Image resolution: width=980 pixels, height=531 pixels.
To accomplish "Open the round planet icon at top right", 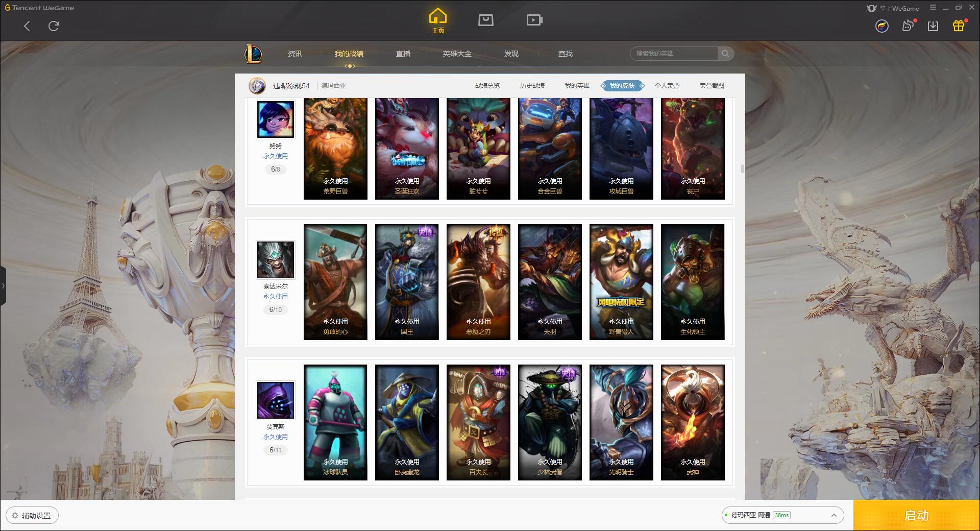I will click(x=881, y=26).
